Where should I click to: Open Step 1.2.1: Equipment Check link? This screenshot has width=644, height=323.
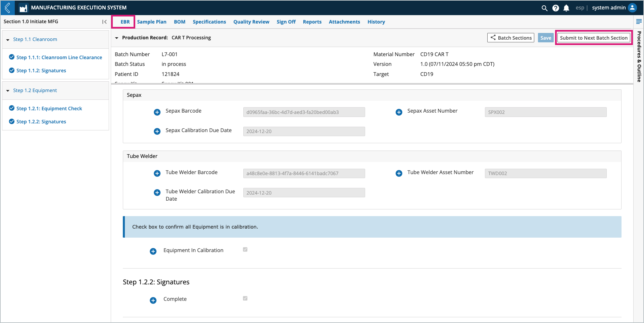(x=49, y=109)
